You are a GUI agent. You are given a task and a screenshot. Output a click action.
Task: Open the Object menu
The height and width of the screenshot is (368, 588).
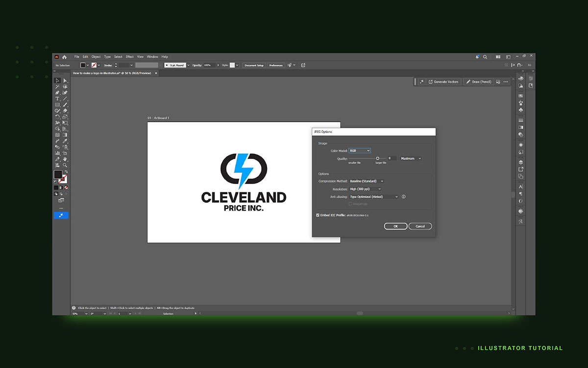pos(96,57)
